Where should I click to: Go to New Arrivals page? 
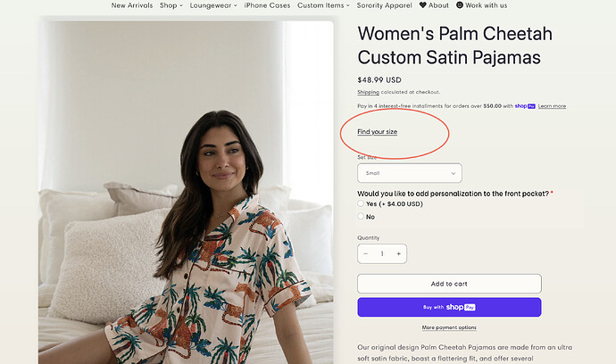(132, 5)
